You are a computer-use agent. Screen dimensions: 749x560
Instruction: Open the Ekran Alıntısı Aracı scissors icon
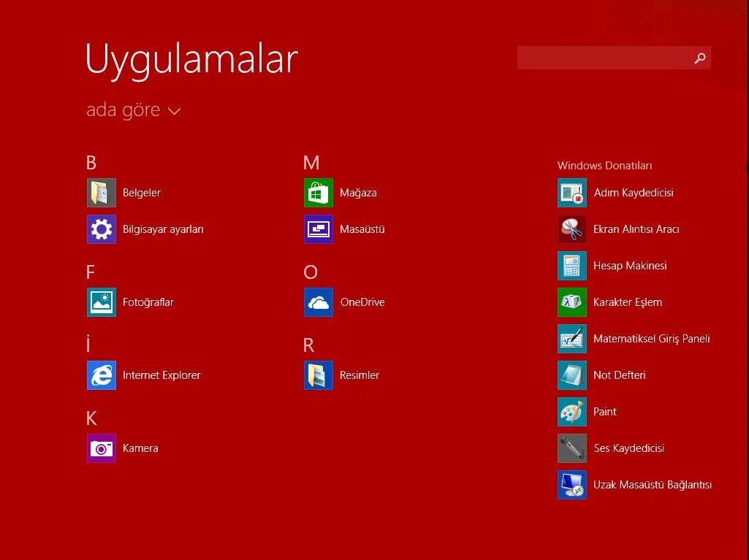point(571,229)
